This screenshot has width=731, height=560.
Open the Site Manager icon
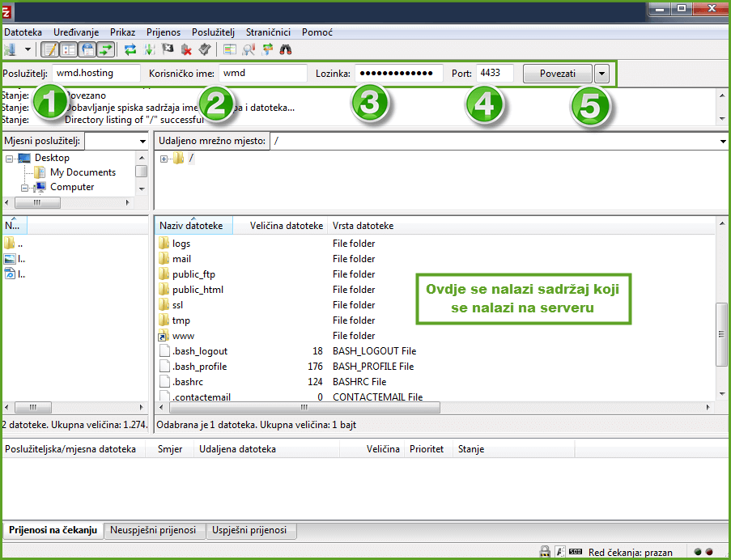(x=10, y=49)
